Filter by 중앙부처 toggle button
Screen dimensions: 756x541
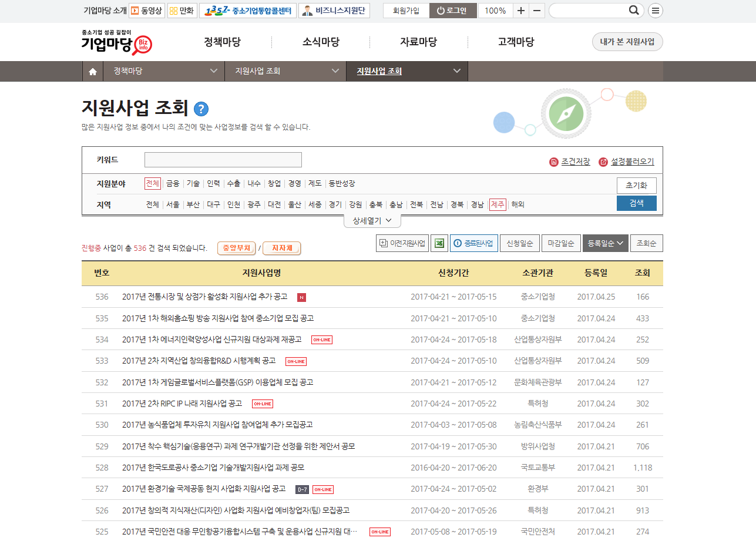237,248
